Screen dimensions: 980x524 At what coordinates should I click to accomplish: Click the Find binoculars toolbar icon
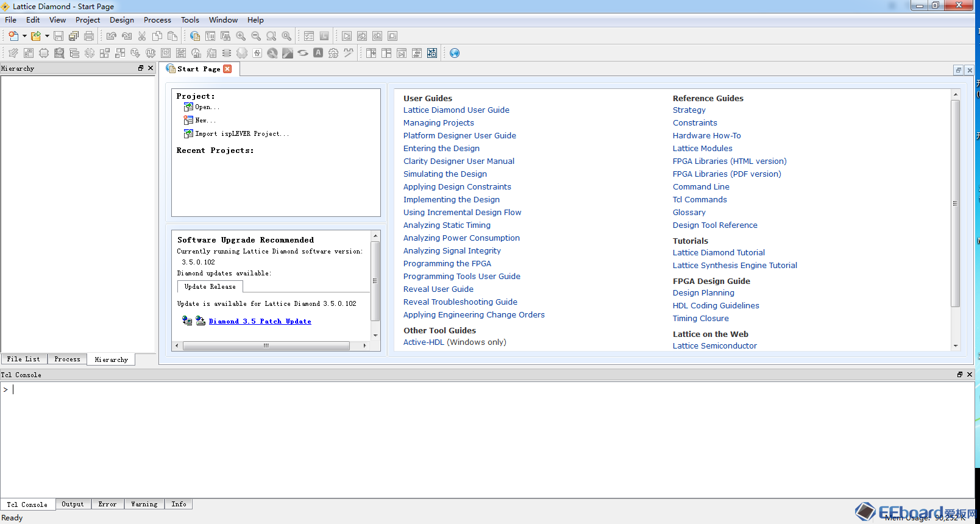point(225,36)
